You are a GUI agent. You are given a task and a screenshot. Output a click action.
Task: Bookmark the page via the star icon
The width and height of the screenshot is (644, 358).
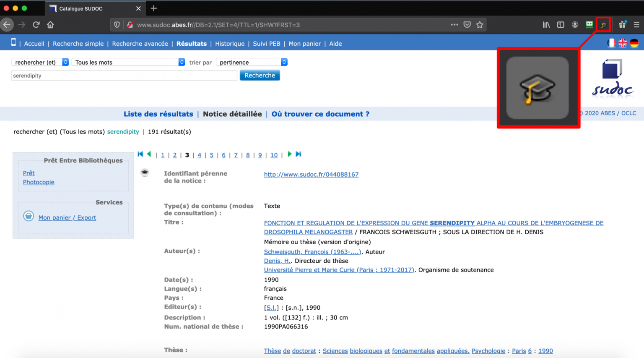479,24
